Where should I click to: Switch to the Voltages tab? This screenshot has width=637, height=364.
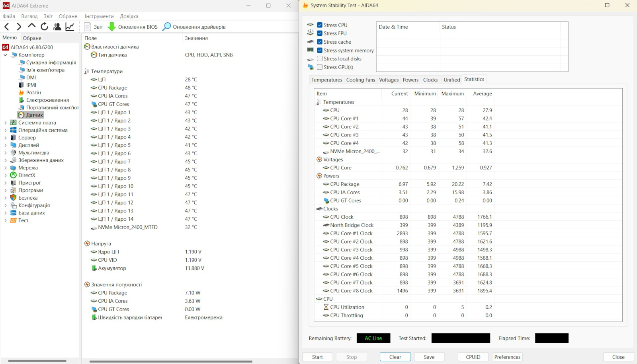point(389,80)
